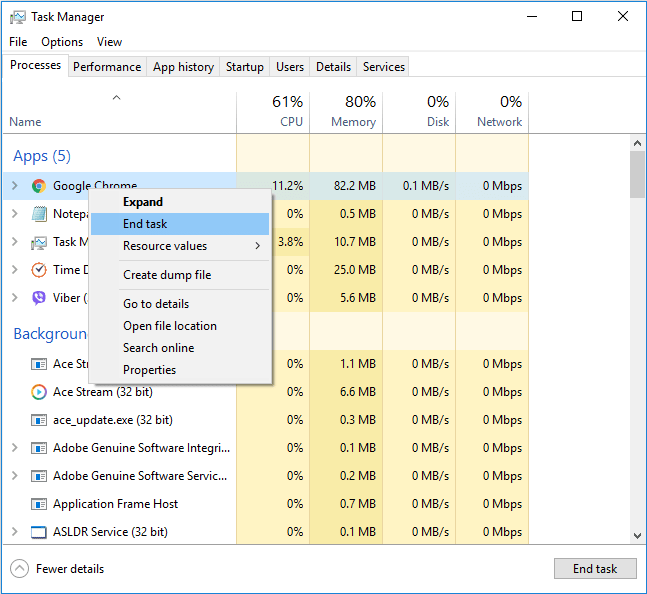Click the Task Manager title bar icon

18,17
